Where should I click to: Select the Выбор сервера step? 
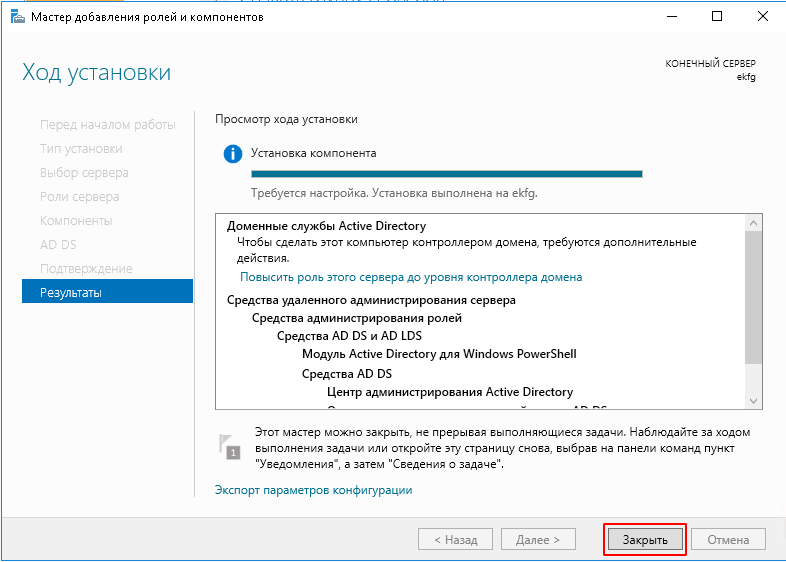(84, 172)
